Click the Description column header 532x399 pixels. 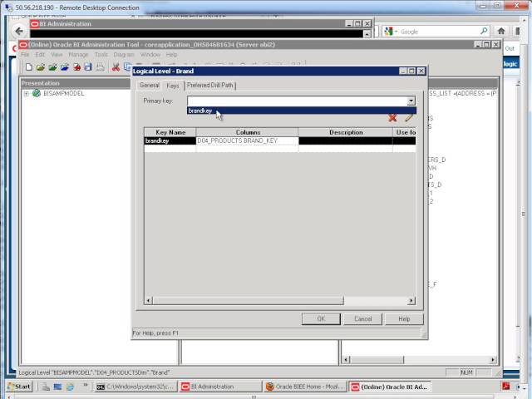click(346, 132)
